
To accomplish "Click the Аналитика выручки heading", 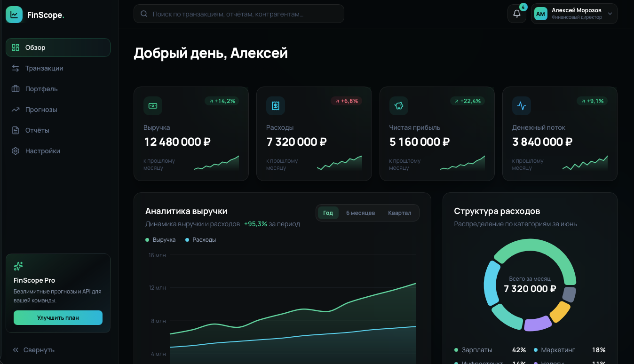I will click(186, 211).
